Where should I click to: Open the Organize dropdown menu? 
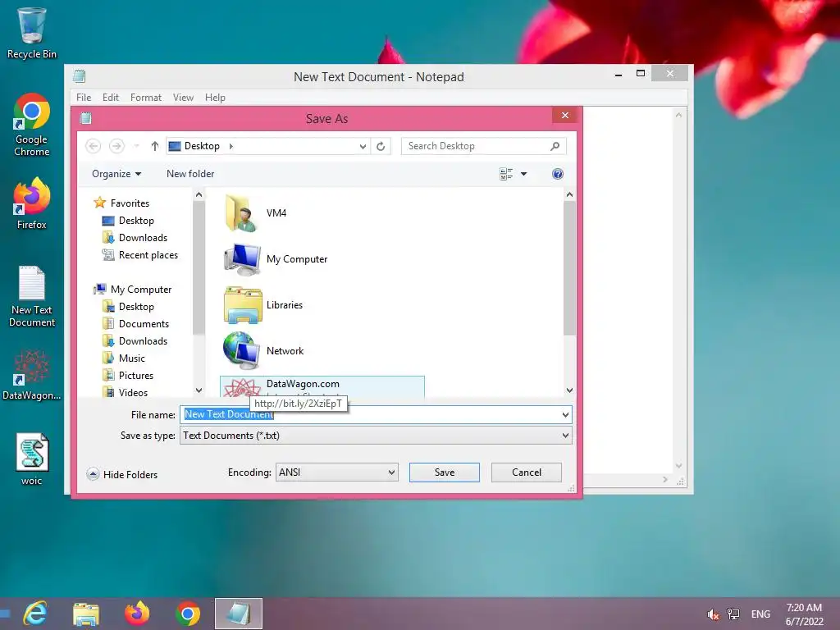[x=116, y=174]
